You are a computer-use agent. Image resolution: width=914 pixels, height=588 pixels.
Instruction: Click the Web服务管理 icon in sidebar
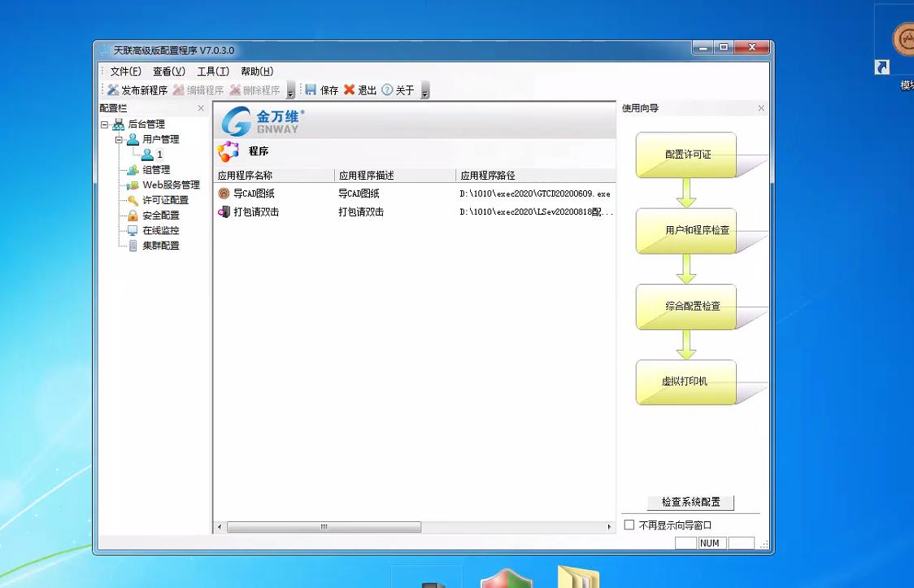coord(133,185)
